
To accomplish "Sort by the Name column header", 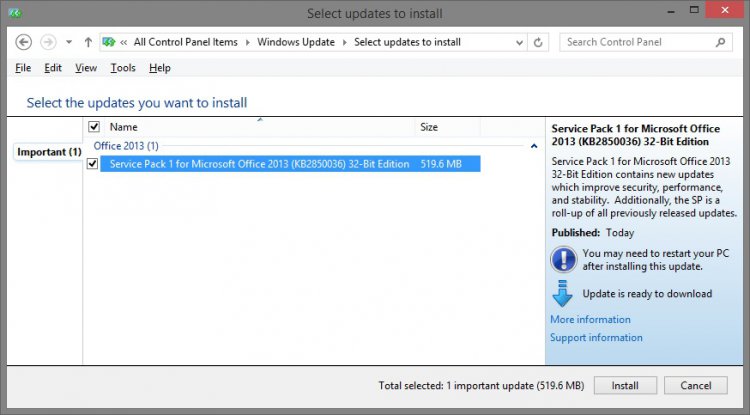I will [261, 127].
